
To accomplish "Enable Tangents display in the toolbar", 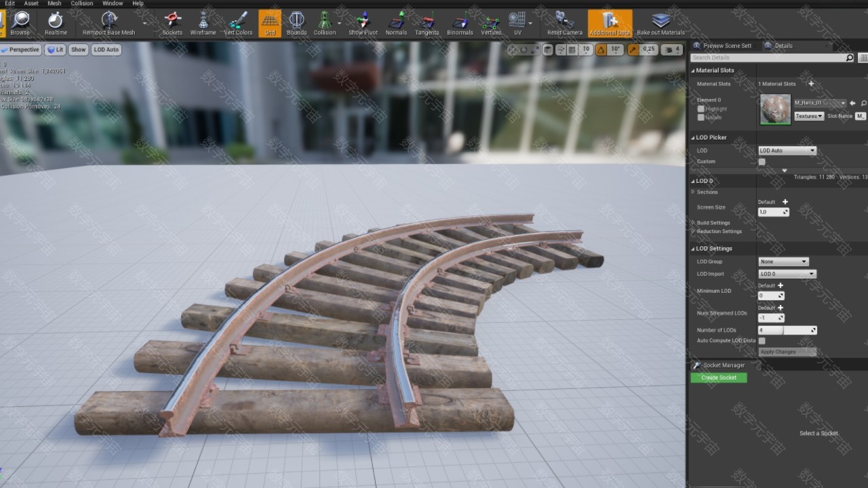I will (427, 22).
